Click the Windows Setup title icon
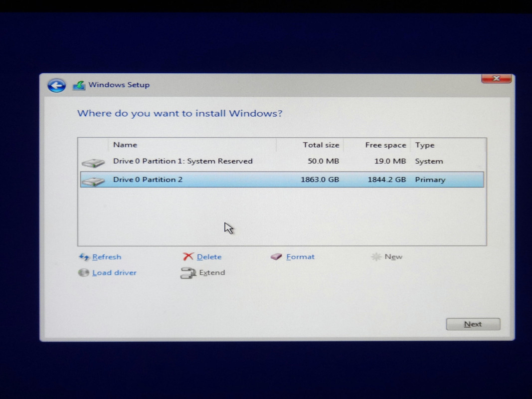The width and height of the screenshot is (532, 399). point(79,85)
